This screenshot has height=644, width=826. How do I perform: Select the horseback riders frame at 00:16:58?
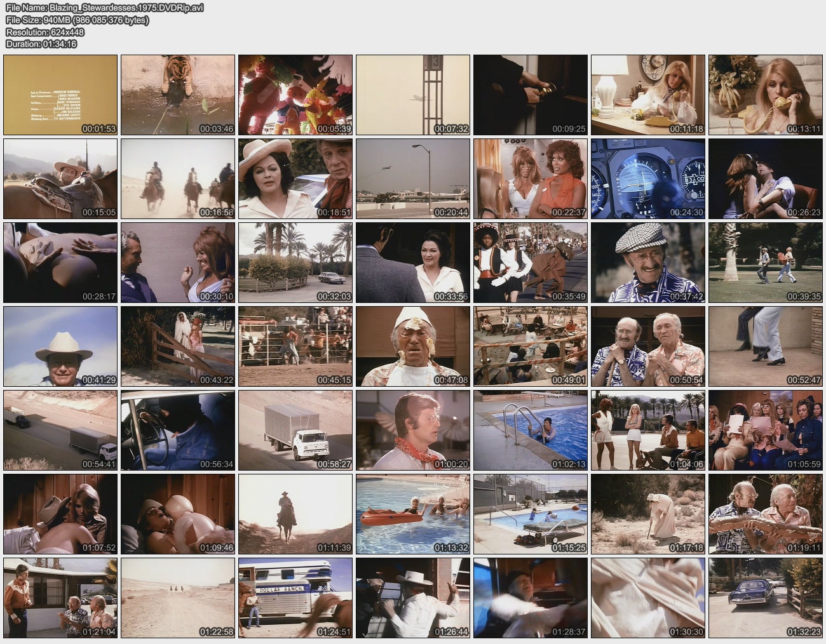178,178
